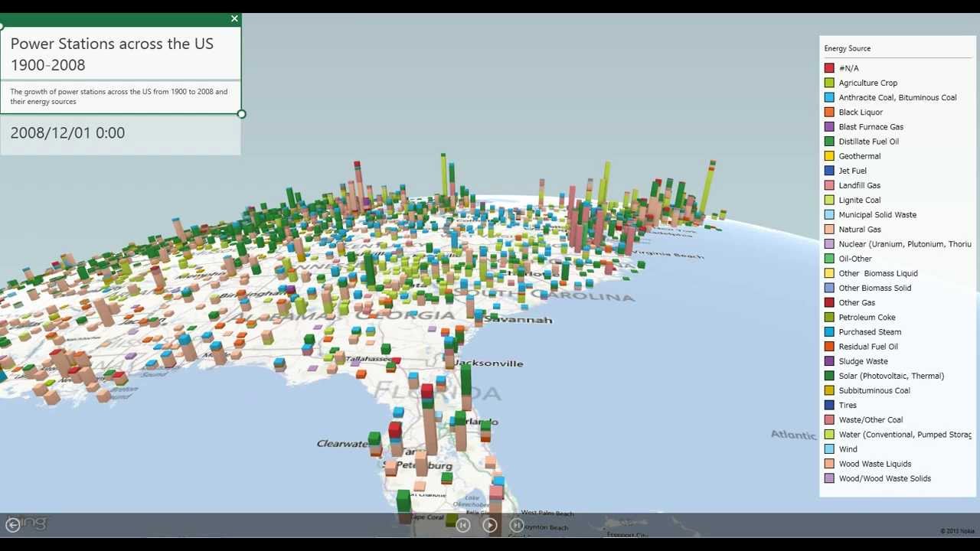The image size is (980, 551).
Task: Click the date stamp 2008/12/01 0:00
Action: tap(67, 132)
